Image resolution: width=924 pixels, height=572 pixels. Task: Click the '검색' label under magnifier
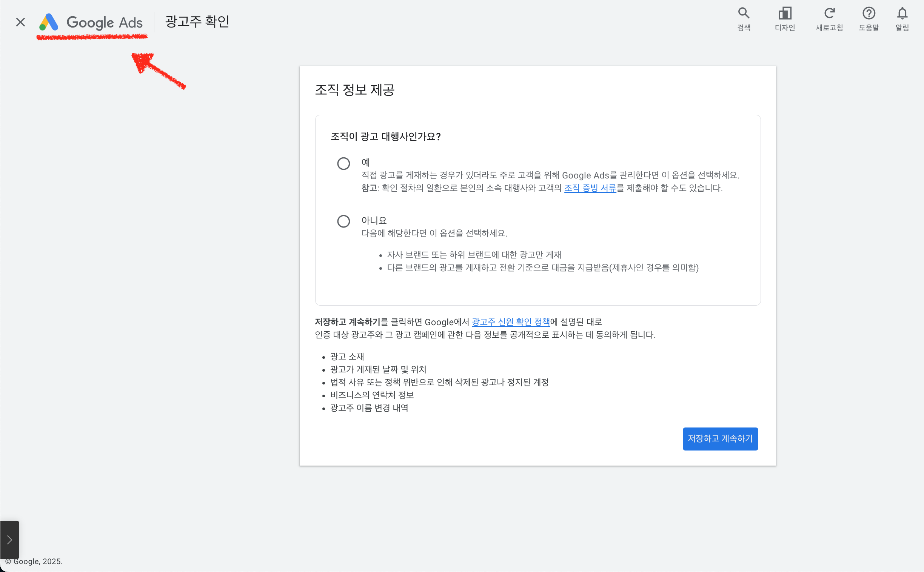(744, 28)
